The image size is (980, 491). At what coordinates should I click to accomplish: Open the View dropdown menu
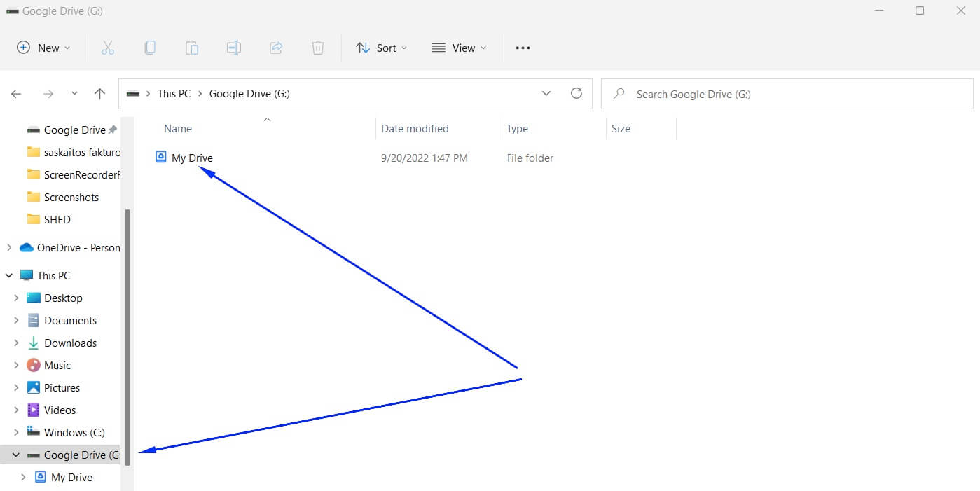coord(459,48)
